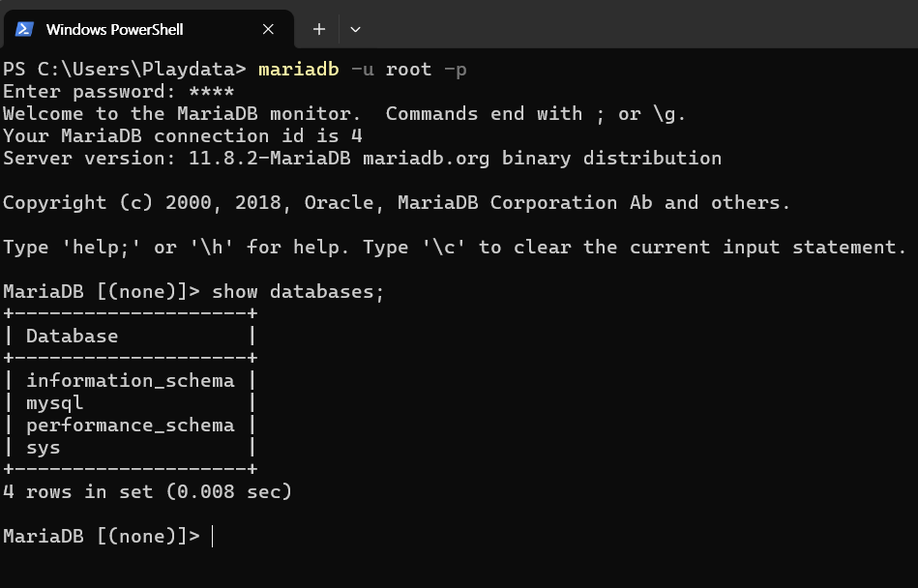Click the PowerShell icon on the tab

coord(24,29)
